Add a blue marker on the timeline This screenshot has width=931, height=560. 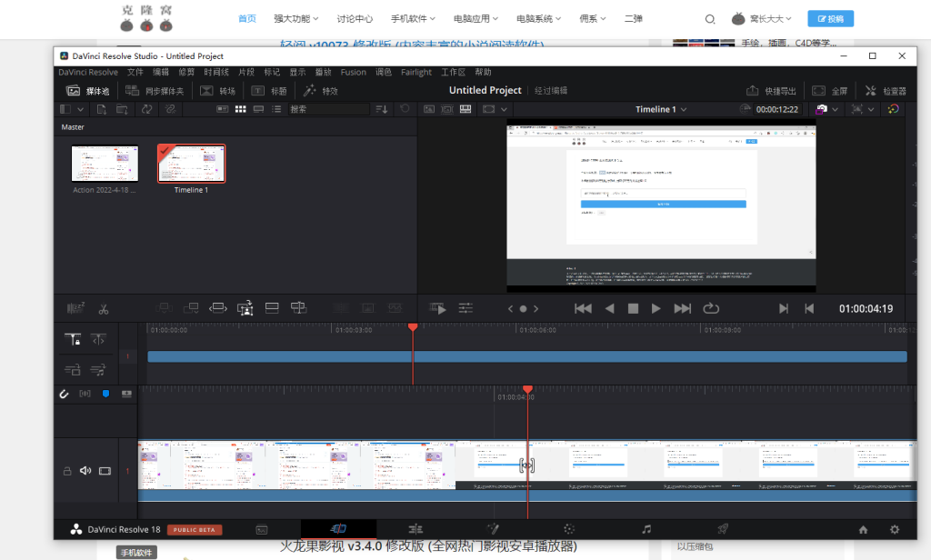[x=105, y=394]
